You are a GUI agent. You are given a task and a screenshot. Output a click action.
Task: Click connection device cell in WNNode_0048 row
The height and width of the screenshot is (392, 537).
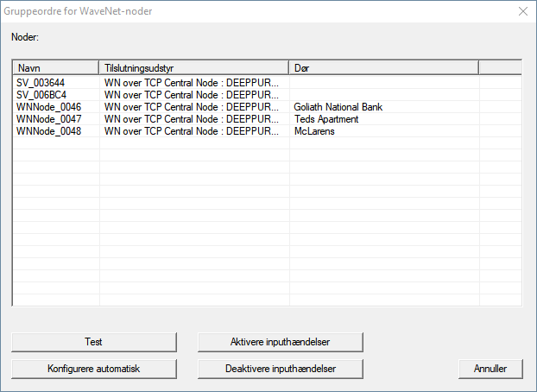pyautogui.click(x=192, y=131)
